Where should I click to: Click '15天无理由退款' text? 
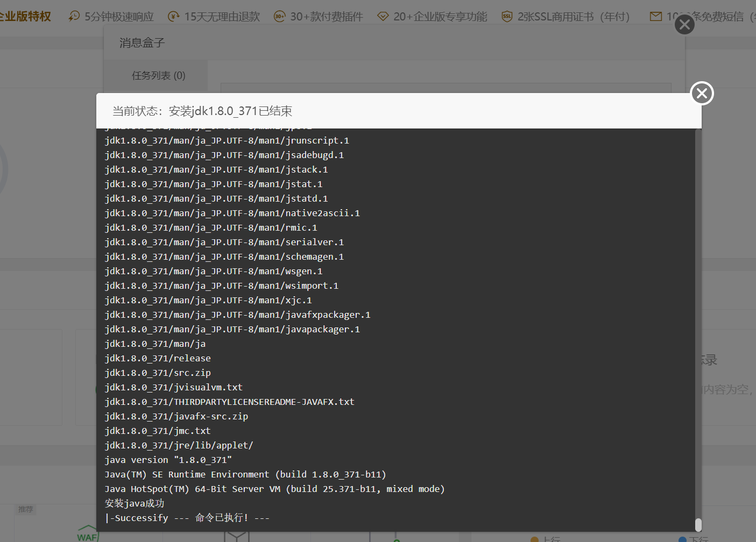point(222,17)
